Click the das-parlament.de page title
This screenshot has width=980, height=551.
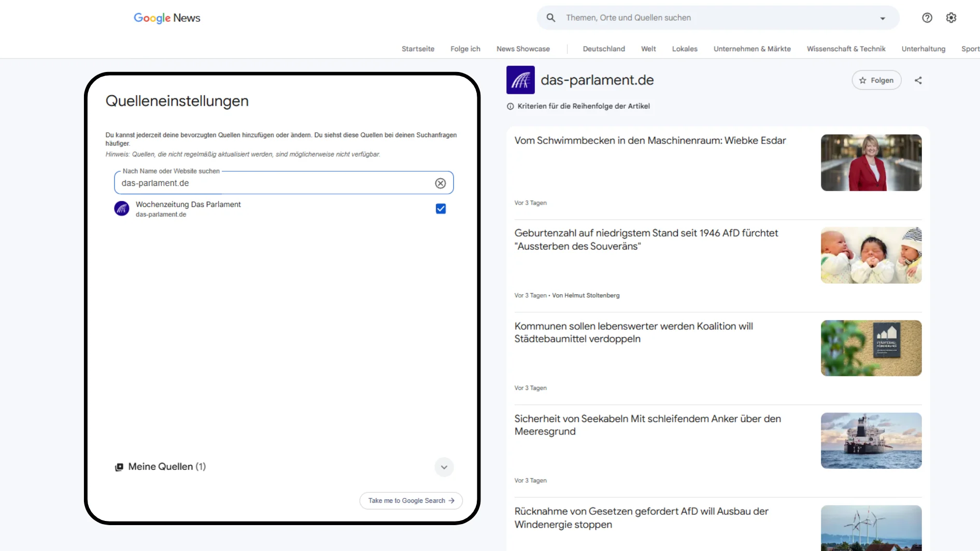597,80
